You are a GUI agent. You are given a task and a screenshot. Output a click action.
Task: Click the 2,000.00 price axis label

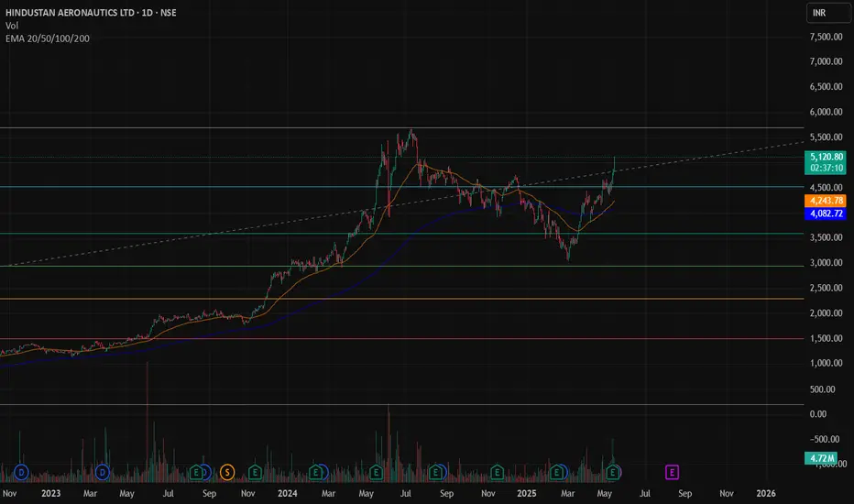coord(826,313)
